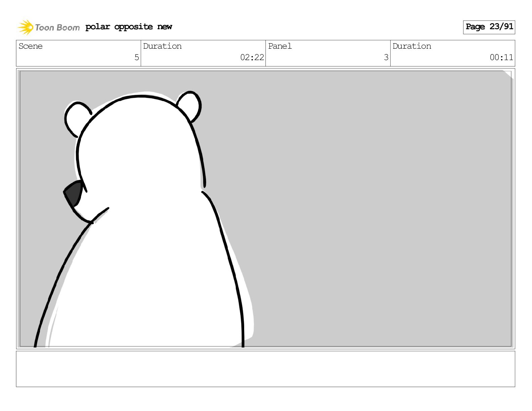Click the empty notes box below the panel

coord(266,369)
